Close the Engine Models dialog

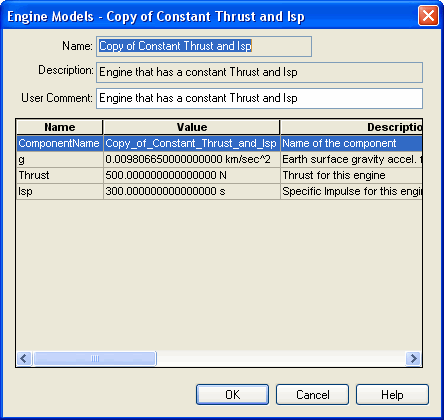pos(428,16)
